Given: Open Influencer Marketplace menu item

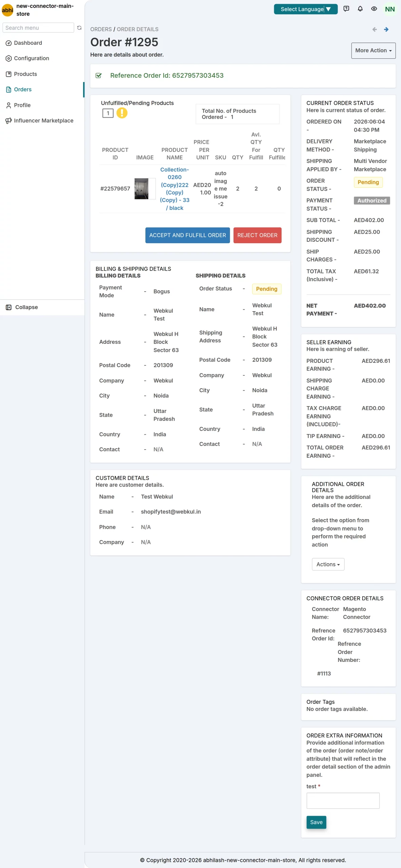Looking at the screenshot, I should [40, 121].
